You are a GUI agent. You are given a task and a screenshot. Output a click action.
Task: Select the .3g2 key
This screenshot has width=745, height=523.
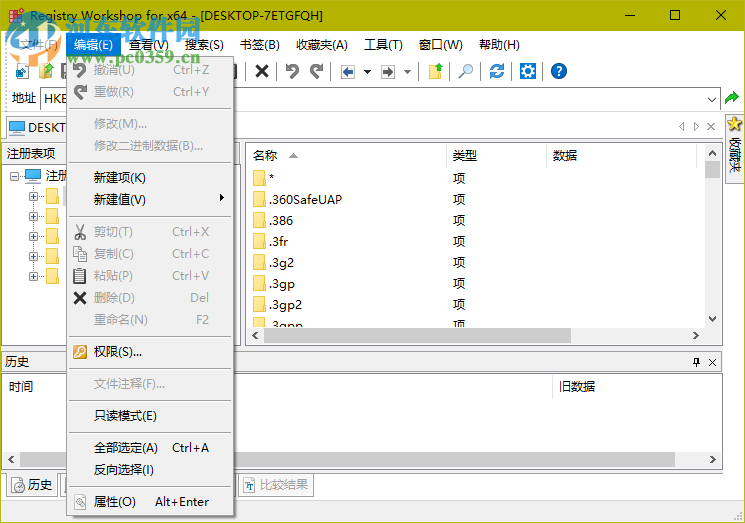coord(274,263)
